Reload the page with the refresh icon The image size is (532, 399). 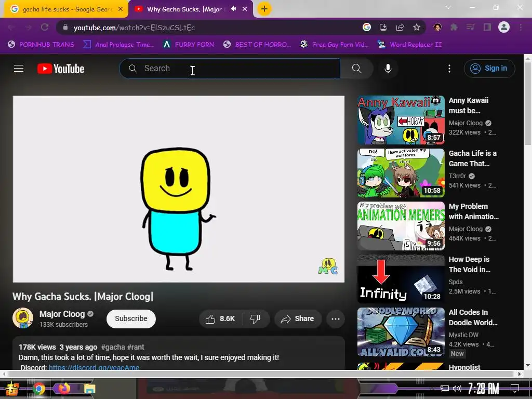pos(45,27)
